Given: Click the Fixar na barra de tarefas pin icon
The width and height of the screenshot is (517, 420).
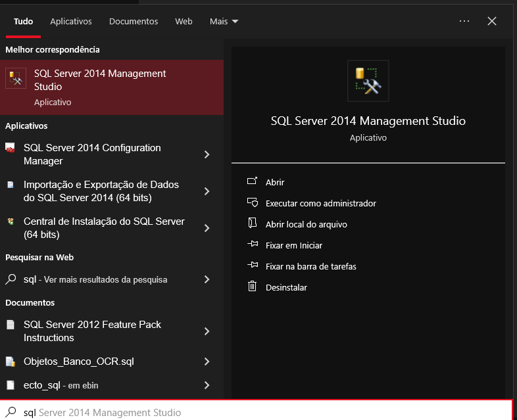Looking at the screenshot, I should pos(251,266).
